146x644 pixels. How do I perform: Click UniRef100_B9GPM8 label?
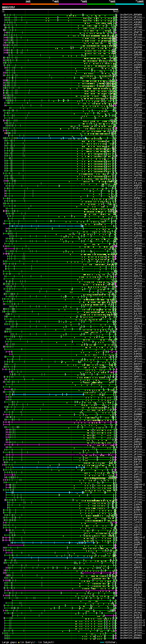click(131, 47)
